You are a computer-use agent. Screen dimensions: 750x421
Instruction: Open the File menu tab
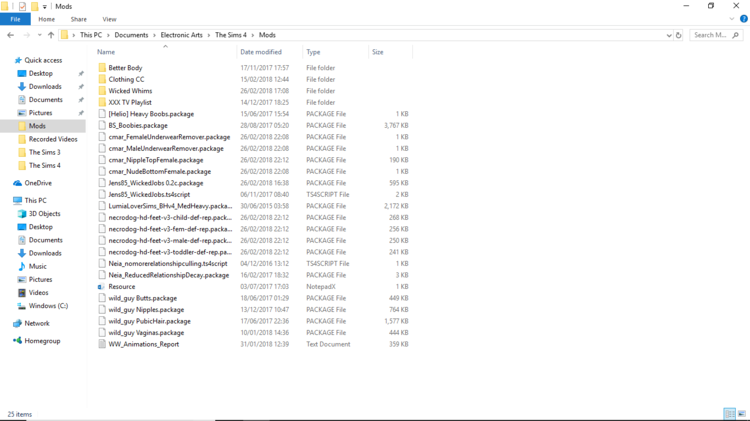[x=15, y=19]
